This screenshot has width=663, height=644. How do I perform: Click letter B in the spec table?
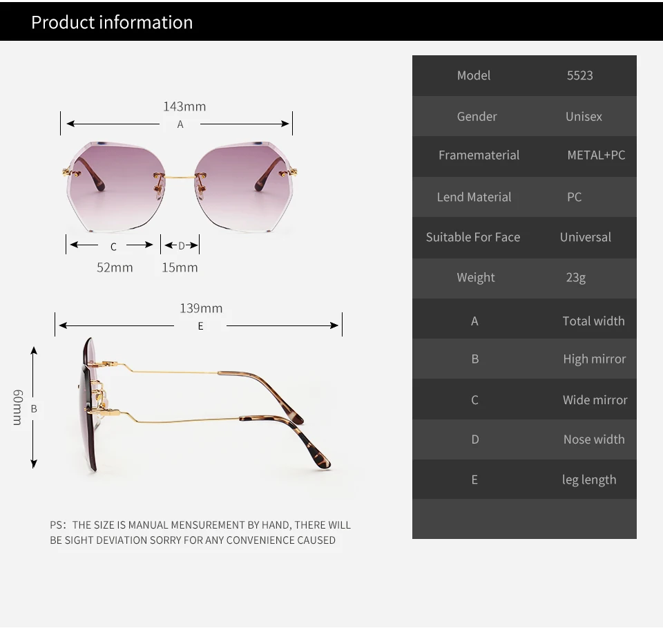(x=475, y=359)
